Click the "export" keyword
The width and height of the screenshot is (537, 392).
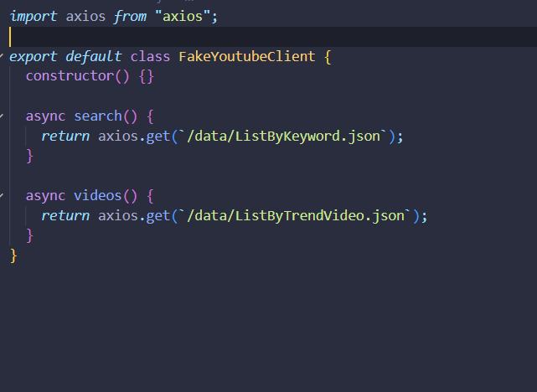(x=34, y=56)
